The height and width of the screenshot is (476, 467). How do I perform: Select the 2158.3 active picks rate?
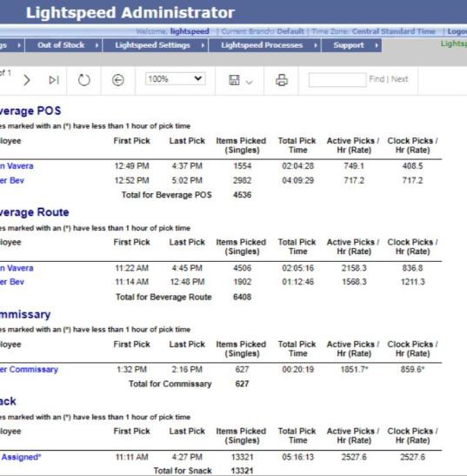(x=354, y=268)
